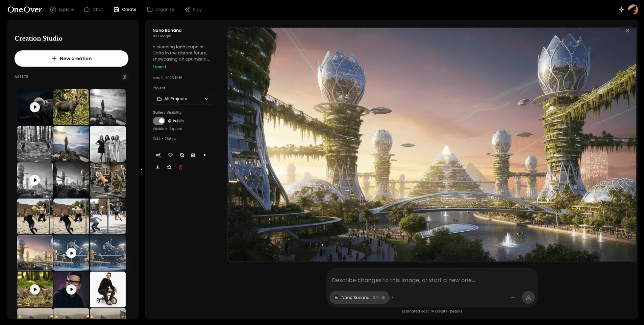Screen dimensions: 644x325
Task: Open the Play tab
Action: coord(193,9)
